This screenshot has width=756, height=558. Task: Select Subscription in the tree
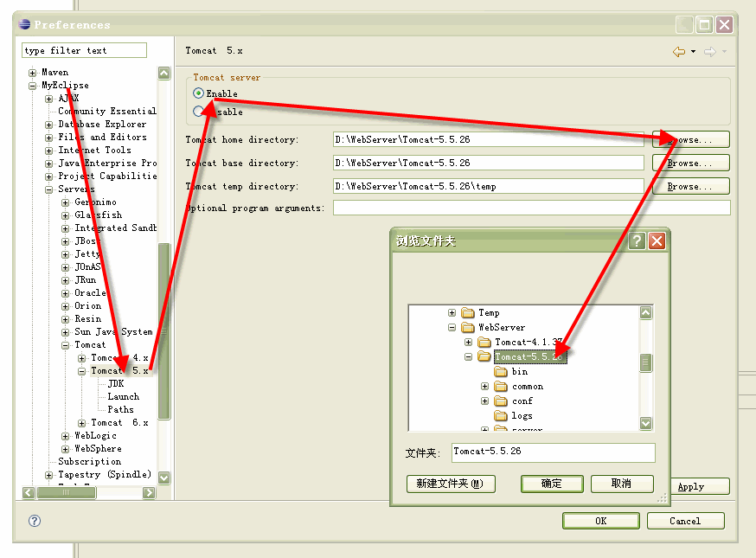90,462
